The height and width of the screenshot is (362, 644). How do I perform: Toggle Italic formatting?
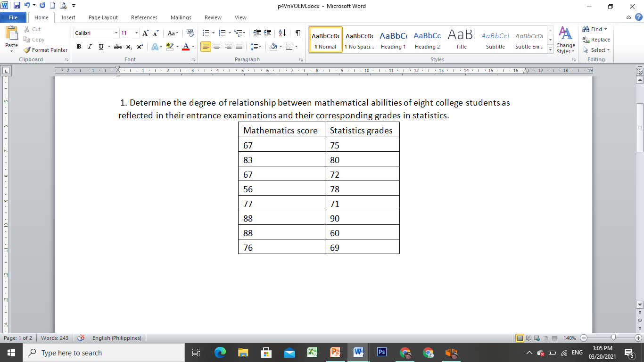coord(90,47)
